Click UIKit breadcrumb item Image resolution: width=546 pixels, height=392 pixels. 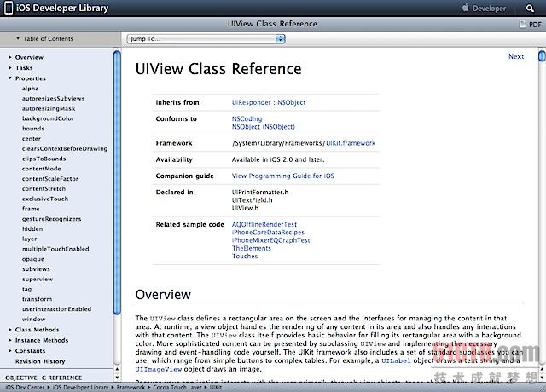[x=216, y=387]
